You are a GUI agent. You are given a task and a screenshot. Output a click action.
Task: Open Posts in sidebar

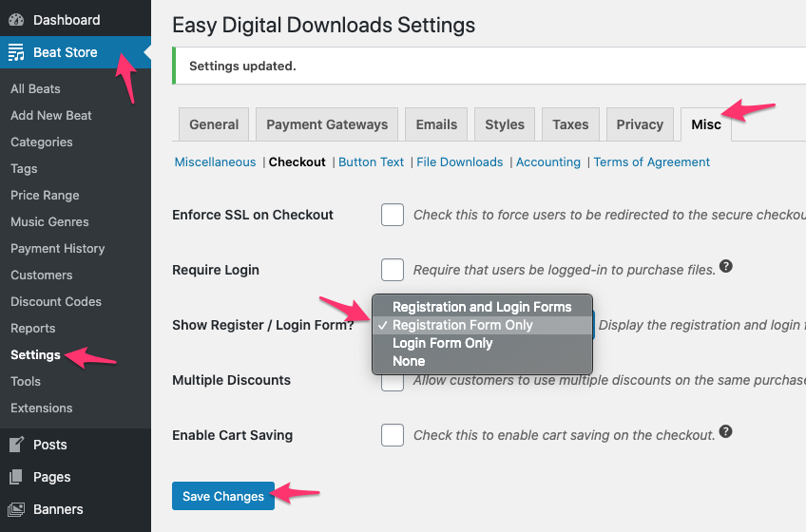coord(76,445)
